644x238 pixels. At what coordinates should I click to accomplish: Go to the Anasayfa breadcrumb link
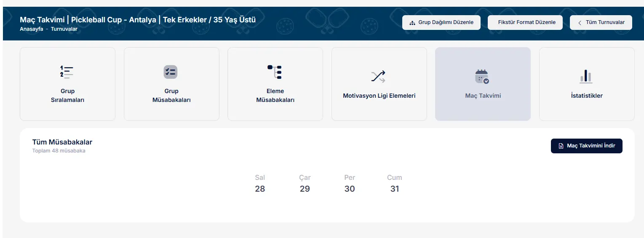click(x=32, y=29)
